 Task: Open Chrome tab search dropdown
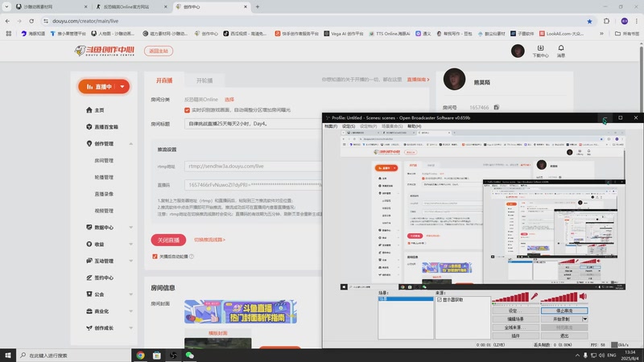(6, 6)
